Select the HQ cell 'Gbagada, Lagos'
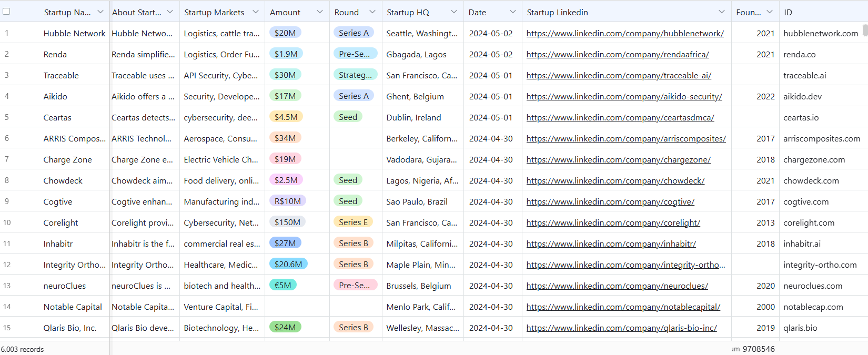Image resolution: width=868 pixels, height=355 pixels. click(x=416, y=54)
